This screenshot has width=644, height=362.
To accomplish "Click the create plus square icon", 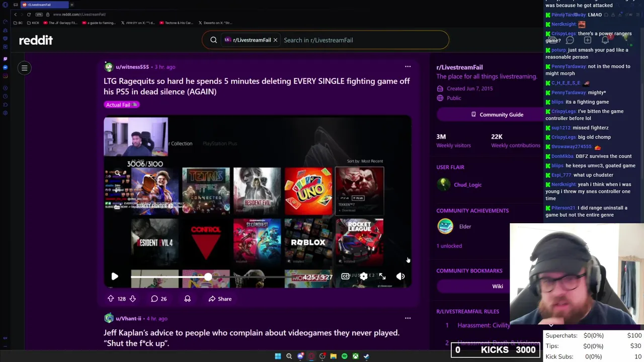I will [587, 40].
